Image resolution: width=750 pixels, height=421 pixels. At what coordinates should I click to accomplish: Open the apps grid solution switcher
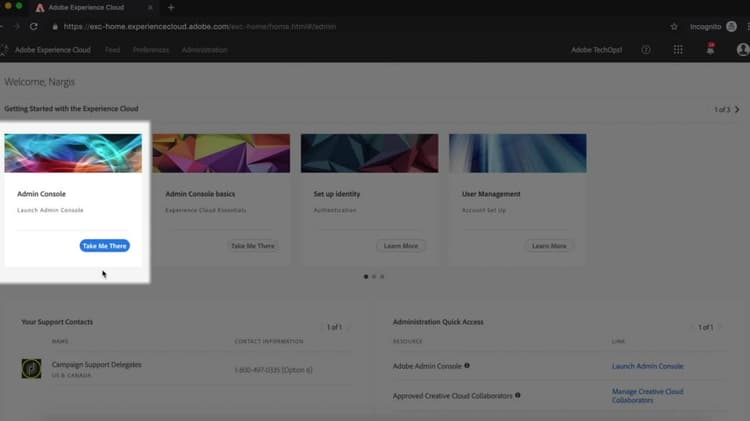[x=678, y=50]
